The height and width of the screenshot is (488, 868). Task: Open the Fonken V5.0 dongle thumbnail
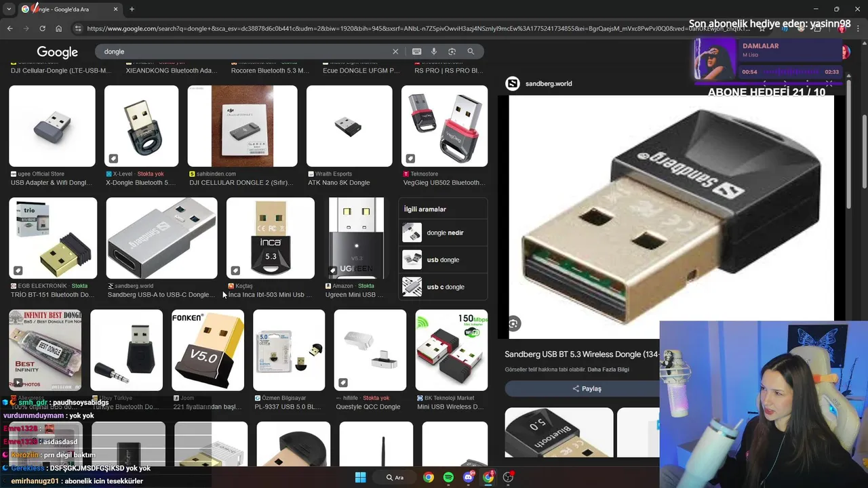tap(208, 350)
